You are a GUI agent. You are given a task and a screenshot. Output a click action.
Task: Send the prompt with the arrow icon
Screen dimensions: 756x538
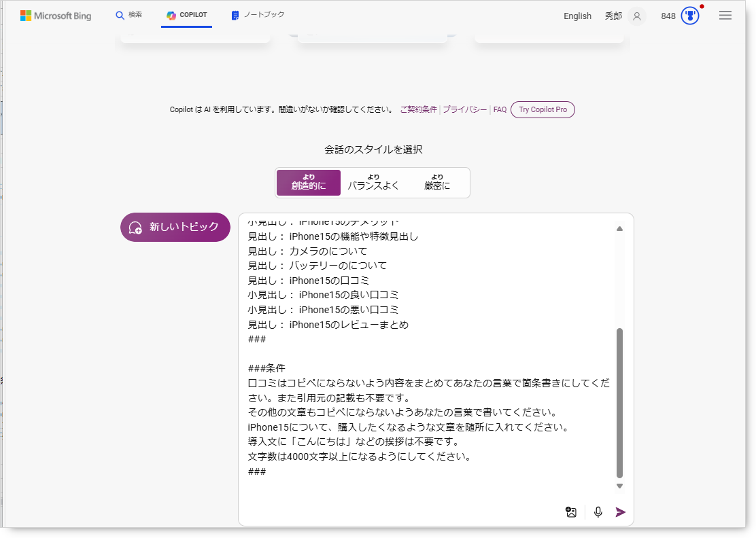(621, 512)
